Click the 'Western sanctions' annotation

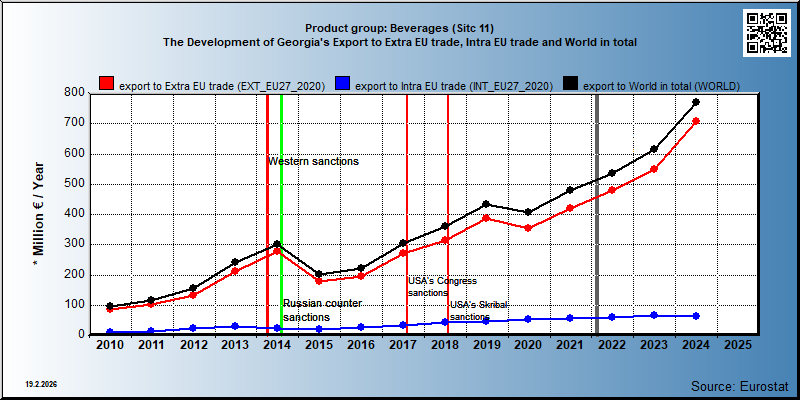tap(314, 161)
